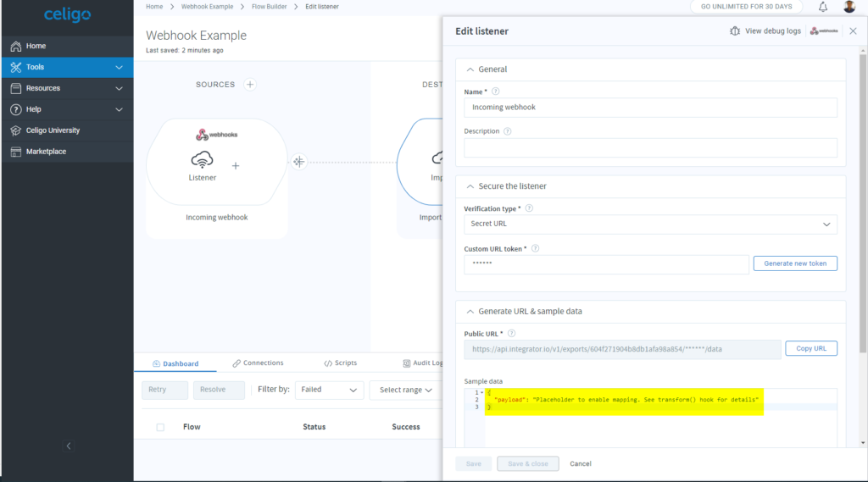Collapse Generate URL & sample data section
The height and width of the screenshot is (482, 868).
click(470, 312)
